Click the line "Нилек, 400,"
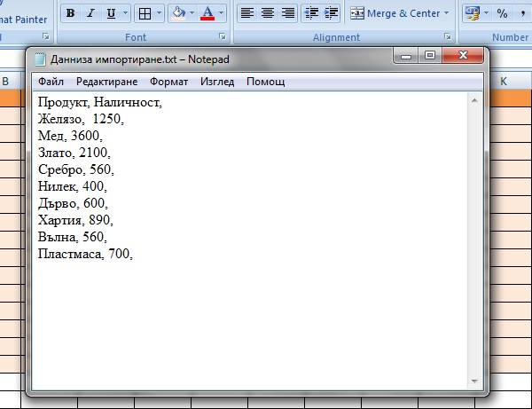The image size is (532, 409). coord(73,186)
